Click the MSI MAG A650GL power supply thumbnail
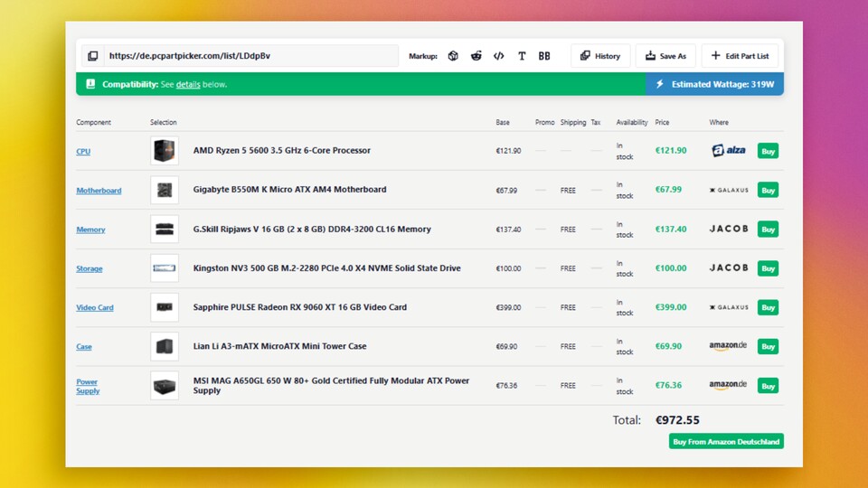 click(165, 386)
